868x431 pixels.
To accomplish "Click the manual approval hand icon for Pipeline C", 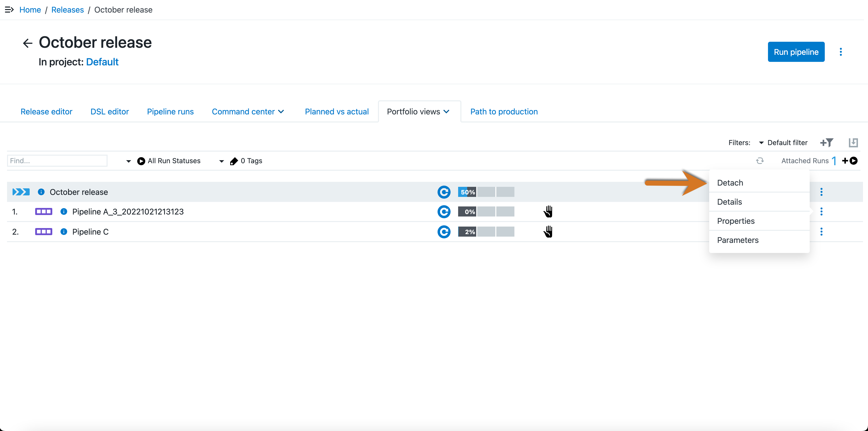I will click(548, 232).
